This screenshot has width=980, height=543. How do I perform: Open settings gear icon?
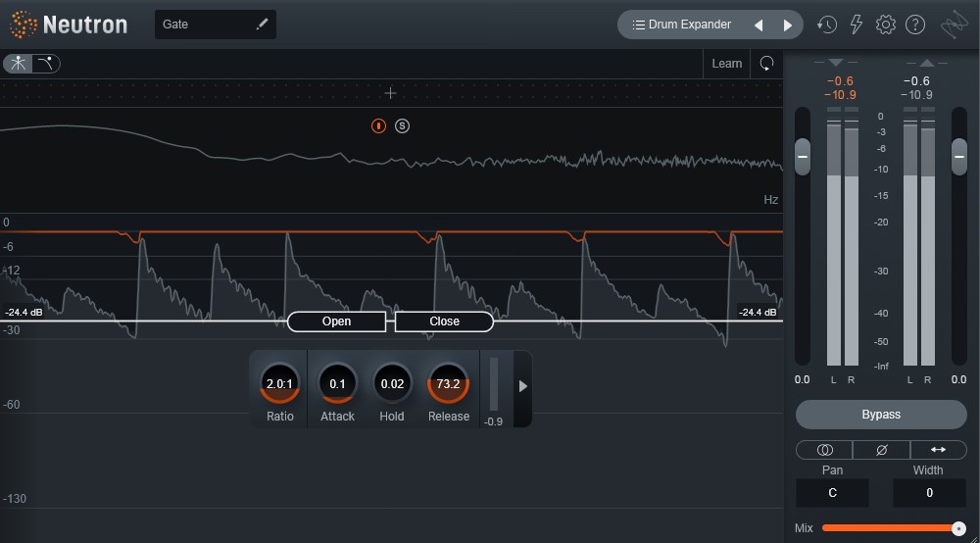[x=885, y=25]
